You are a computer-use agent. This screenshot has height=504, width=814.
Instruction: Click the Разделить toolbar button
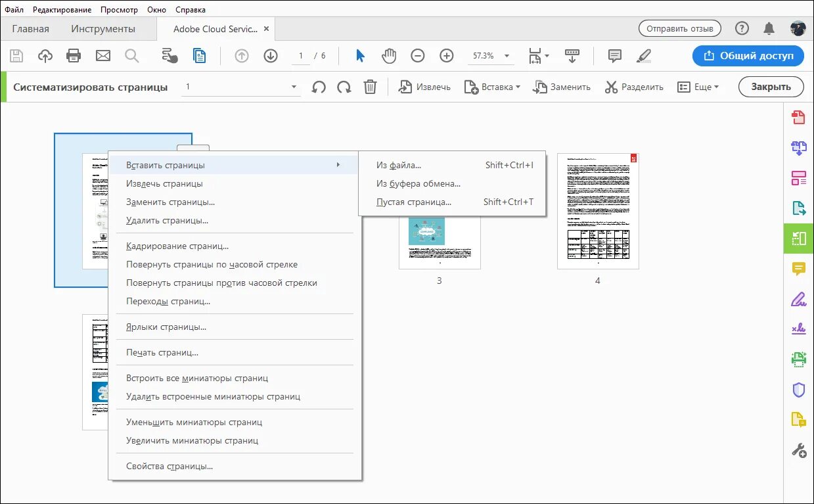(x=634, y=87)
